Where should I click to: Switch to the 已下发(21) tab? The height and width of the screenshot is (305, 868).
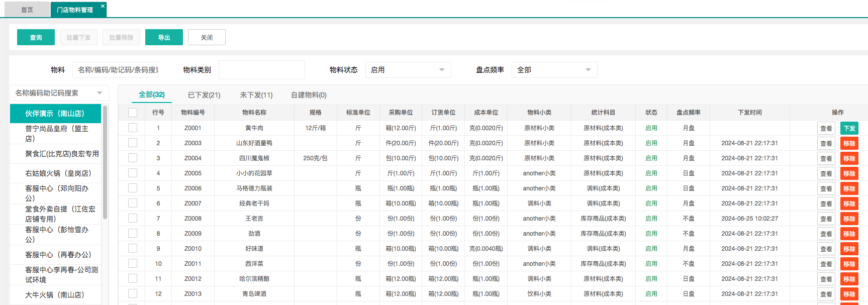pos(204,95)
